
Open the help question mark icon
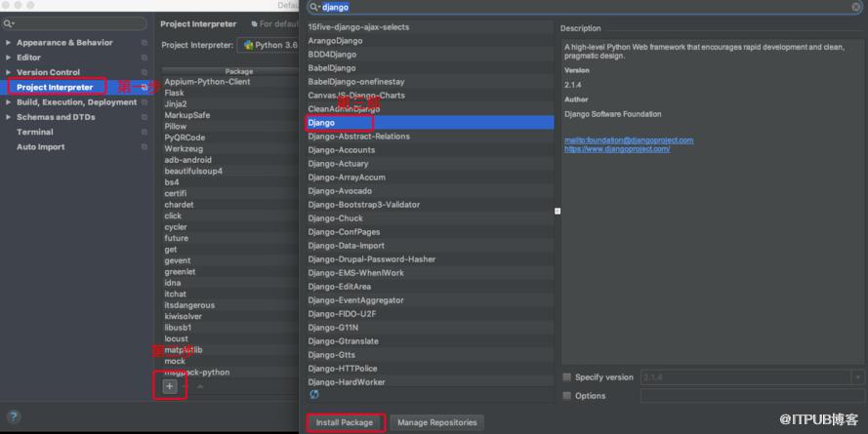(14, 416)
